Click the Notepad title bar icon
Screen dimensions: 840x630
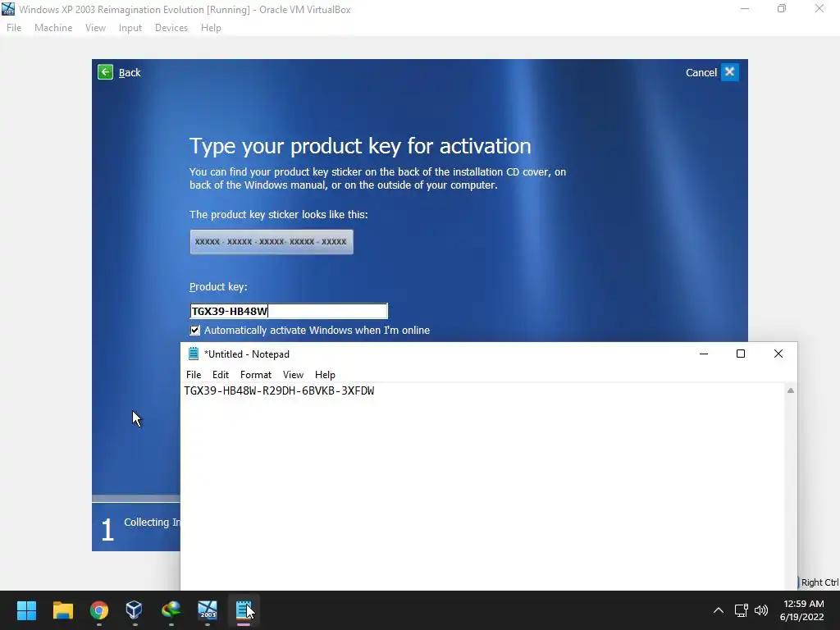click(x=194, y=354)
